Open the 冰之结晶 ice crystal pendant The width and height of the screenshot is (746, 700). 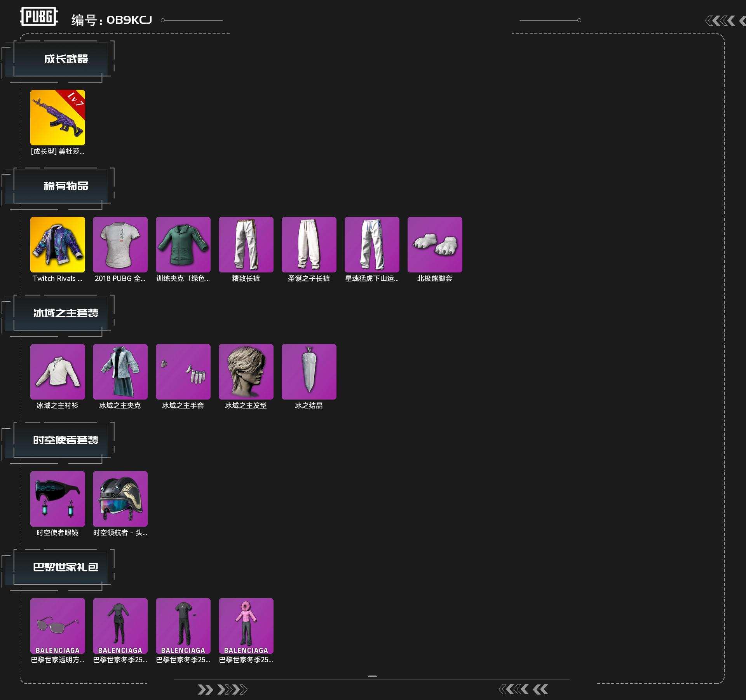pos(309,372)
